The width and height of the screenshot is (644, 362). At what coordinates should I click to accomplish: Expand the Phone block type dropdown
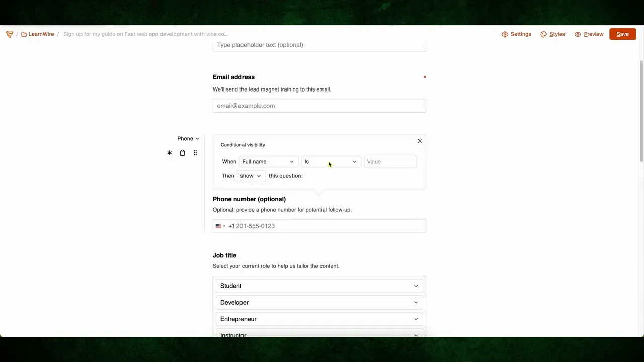[188, 138]
